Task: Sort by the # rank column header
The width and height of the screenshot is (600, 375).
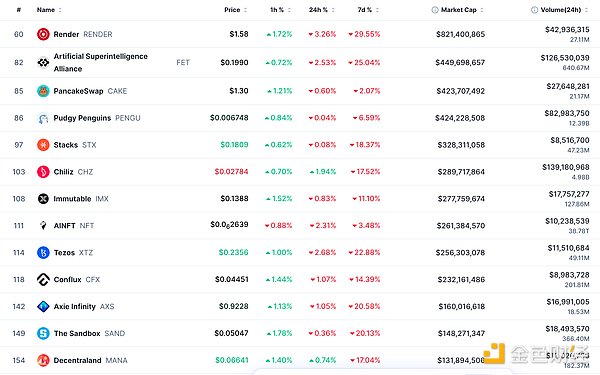Action: [19, 10]
